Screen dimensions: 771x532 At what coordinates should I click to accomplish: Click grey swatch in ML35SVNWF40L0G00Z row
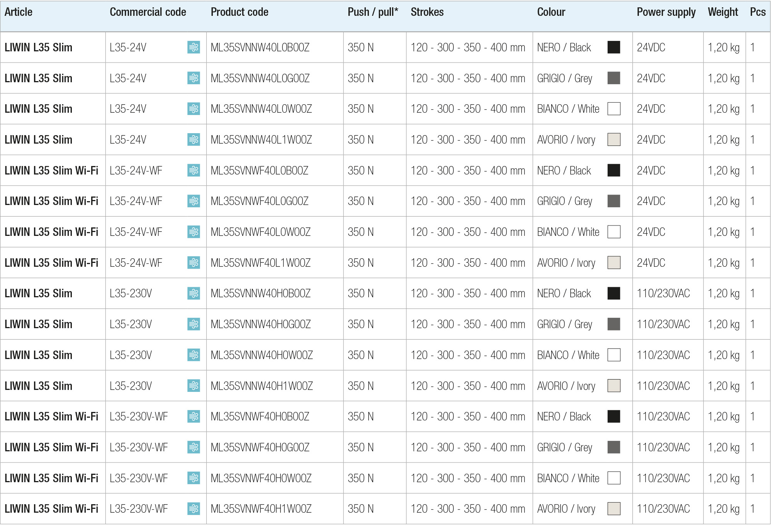pos(614,201)
